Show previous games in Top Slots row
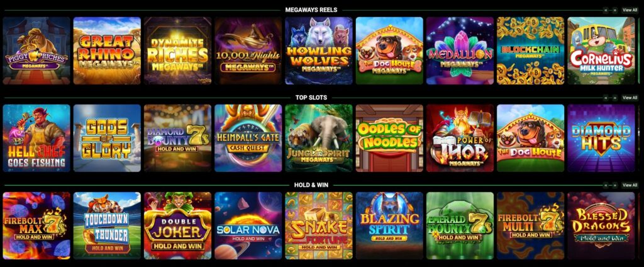The width and height of the screenshot is (644, 267). pos(606,98)
